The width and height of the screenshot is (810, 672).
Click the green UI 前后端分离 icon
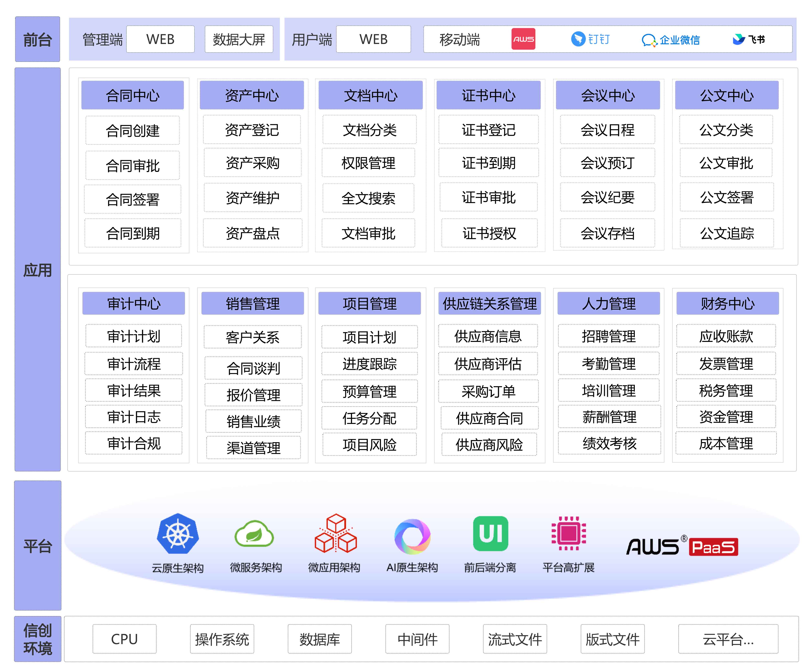point(490,534)
